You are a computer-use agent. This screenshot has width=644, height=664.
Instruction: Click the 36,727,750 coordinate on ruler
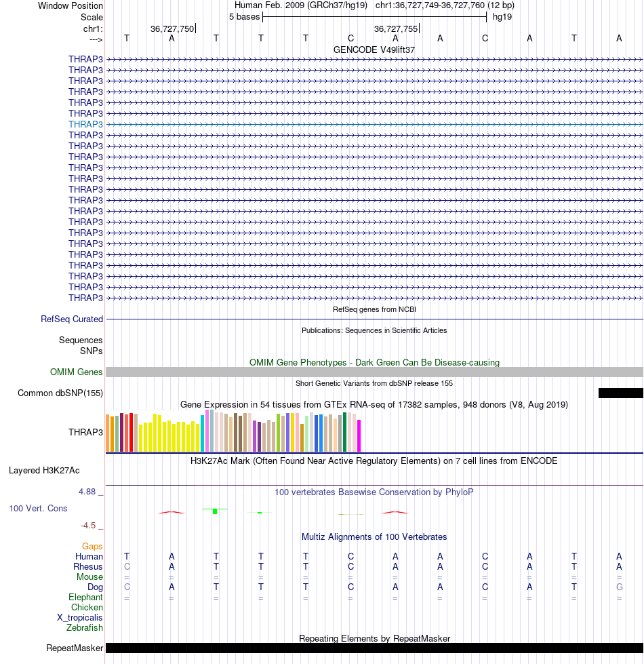[x=172, y=28]
